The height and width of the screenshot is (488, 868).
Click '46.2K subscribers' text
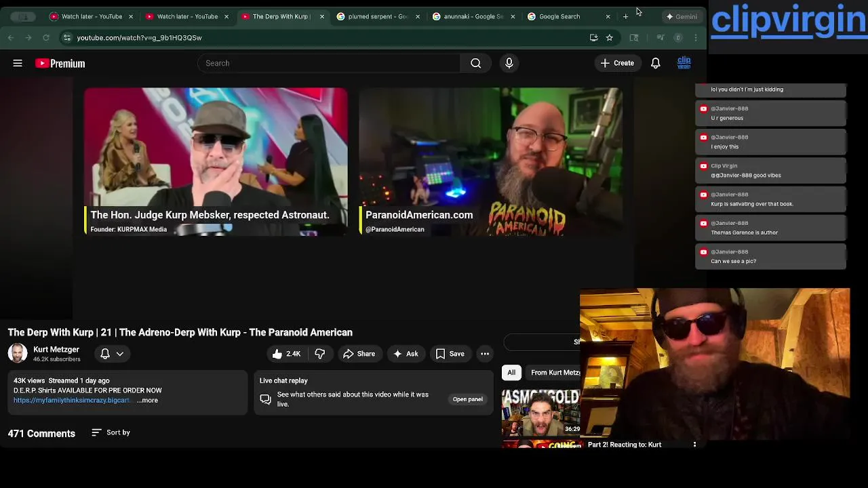click(x=57, y=359)
